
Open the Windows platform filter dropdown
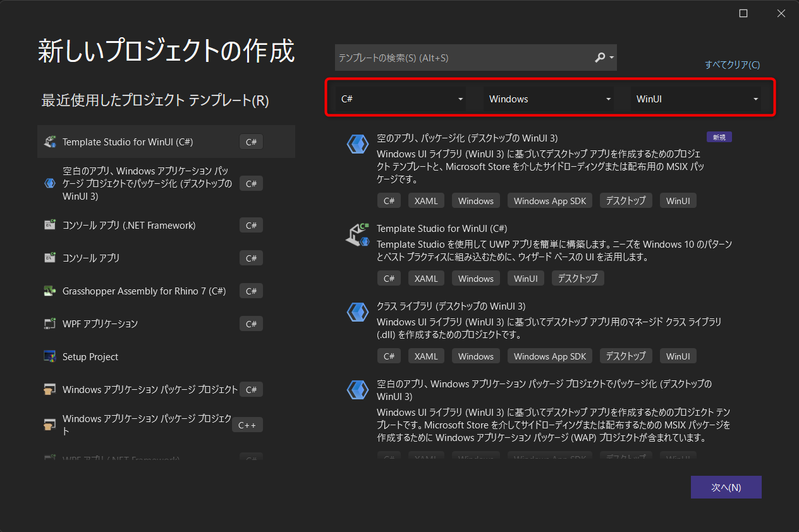point(549,99)
